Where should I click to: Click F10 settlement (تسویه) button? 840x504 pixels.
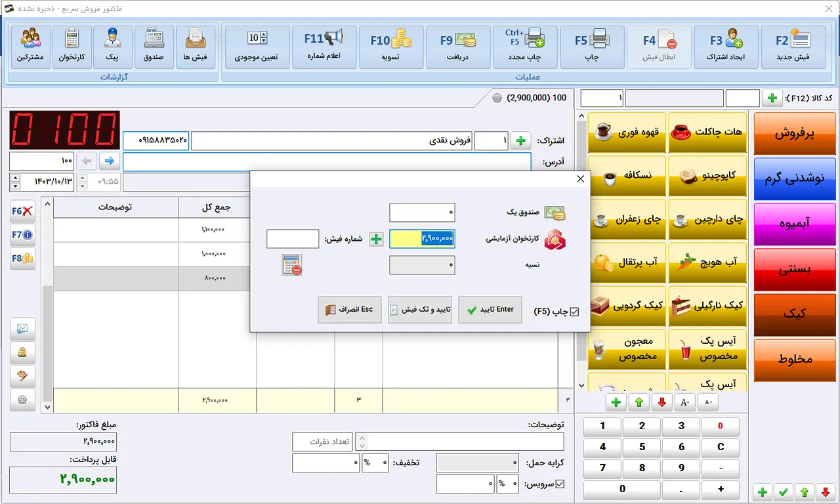click(391, 47)
